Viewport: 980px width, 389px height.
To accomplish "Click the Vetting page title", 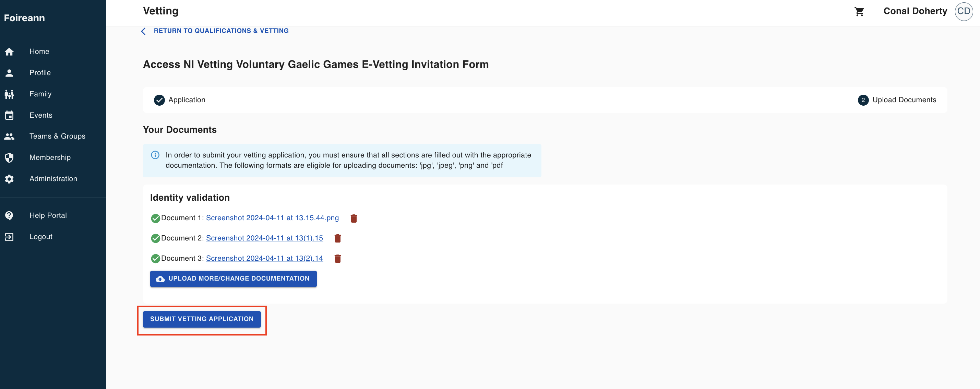I will 160,11.
